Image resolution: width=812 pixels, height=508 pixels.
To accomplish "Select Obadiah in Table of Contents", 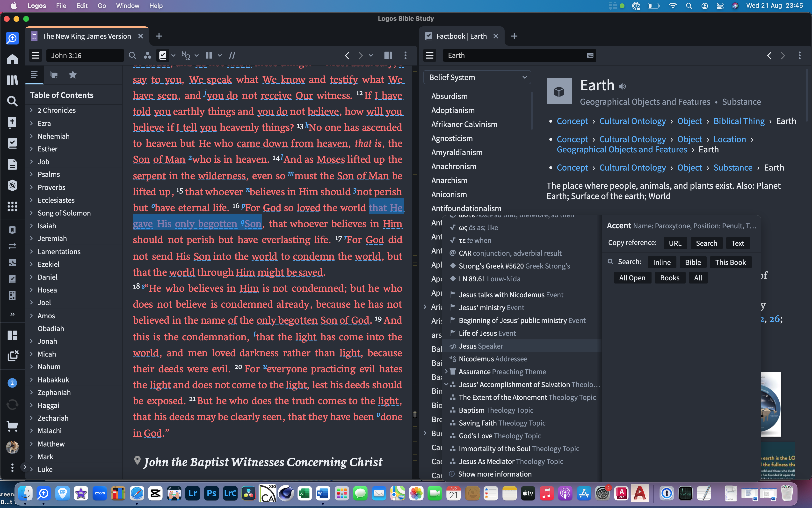I will 51,328.
